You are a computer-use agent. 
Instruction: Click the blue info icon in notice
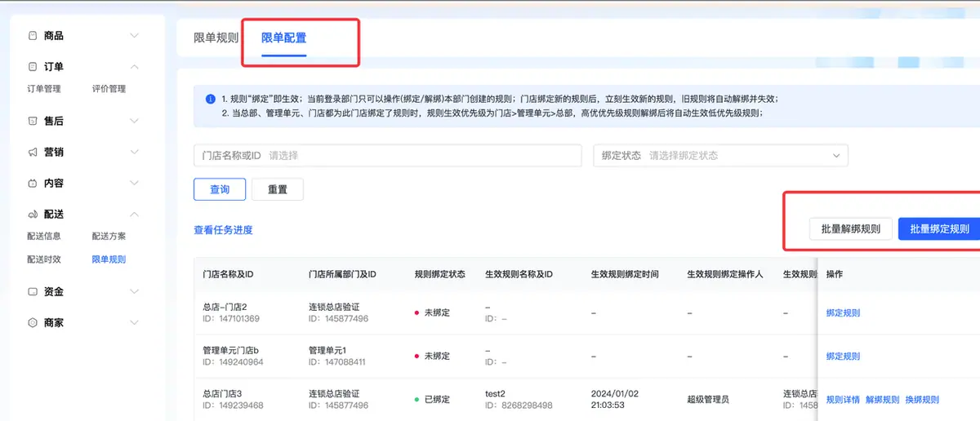210,98
